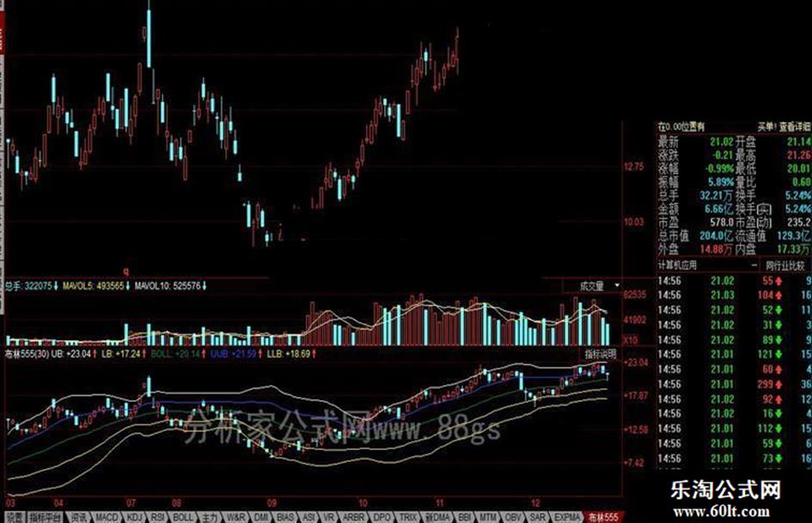This screenshot has width=812, height=523.
Task: Click the UUB: +21.59 indicator value
Action: point(233,354)
